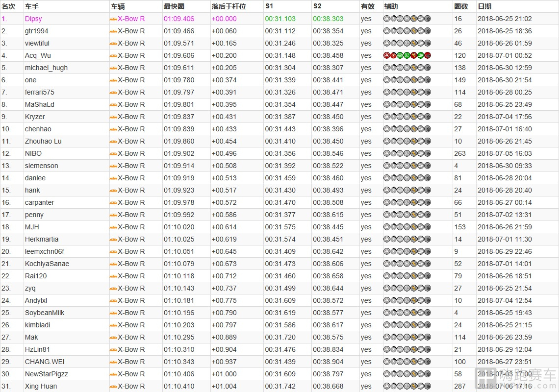Click the yellow wrench icon in michael_hugh's row
The width and height of the screenshot is (559, 392).
(413, 68)
